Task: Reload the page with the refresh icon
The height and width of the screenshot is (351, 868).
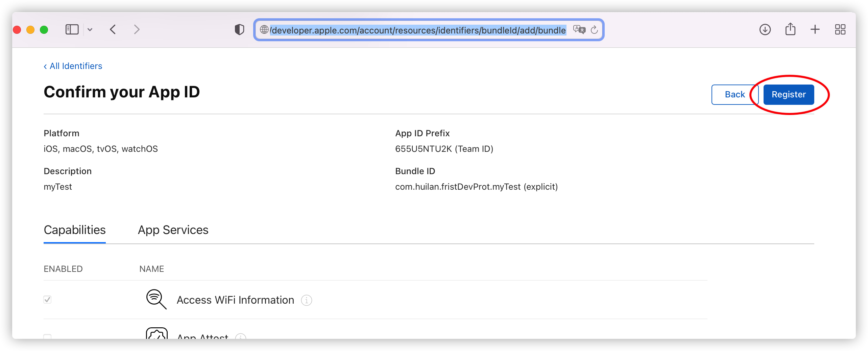Action: [594, 30]
